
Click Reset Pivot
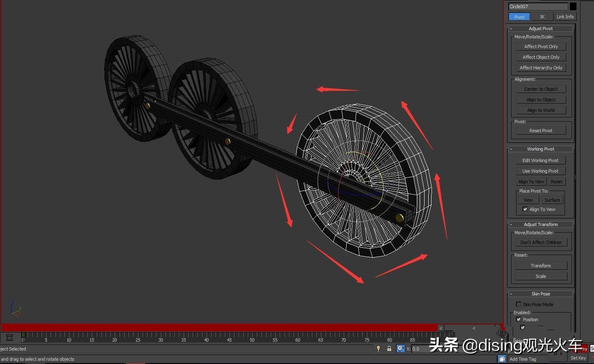541,130
